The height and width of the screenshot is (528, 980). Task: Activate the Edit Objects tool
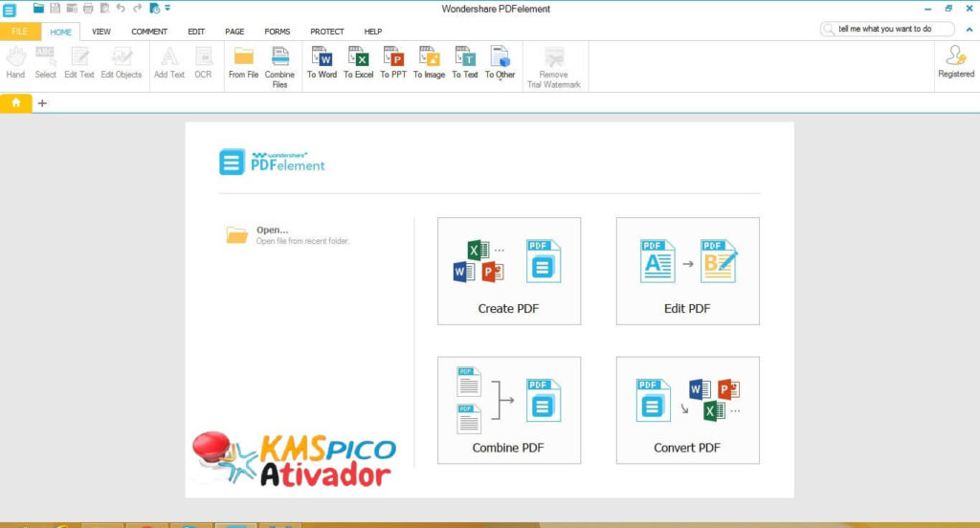pyautogui.click(x=122, y=62)
